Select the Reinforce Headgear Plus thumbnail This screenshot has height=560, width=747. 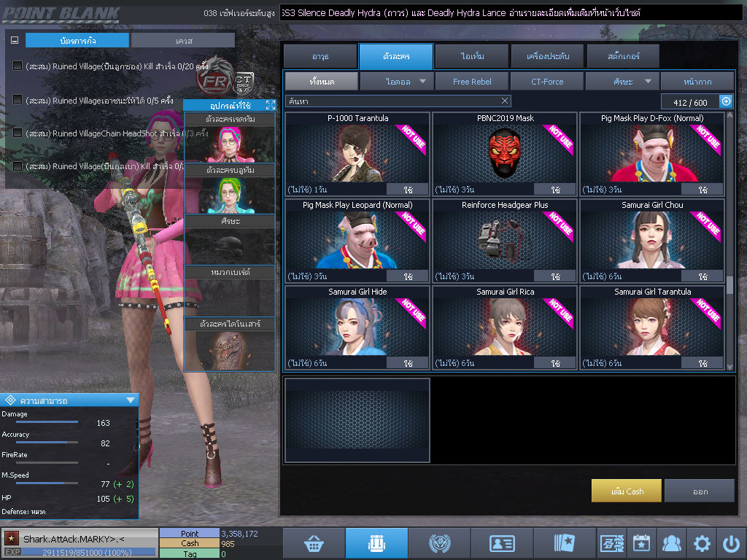(505, 240)
